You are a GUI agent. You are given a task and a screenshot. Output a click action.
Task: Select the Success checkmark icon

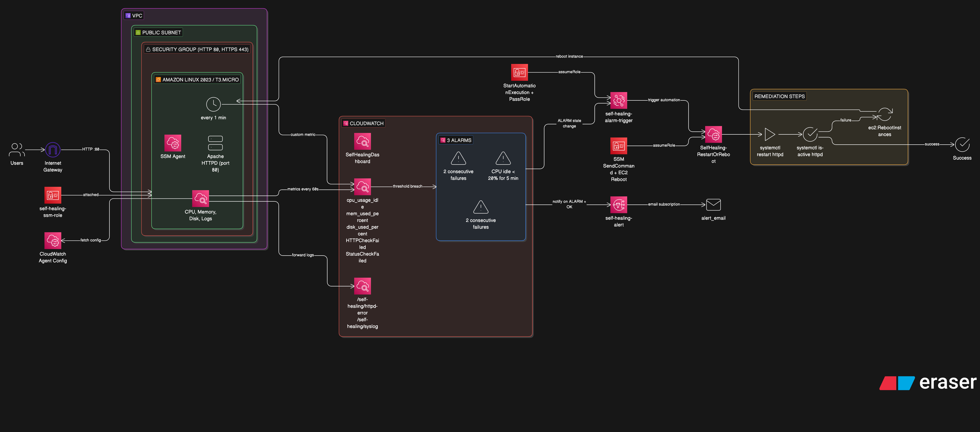pos(962,145)
